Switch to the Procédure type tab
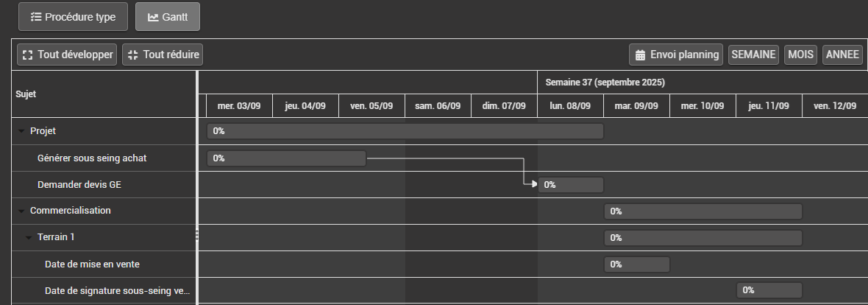Viewport: 868px width, 305px height. pos(73,17)
